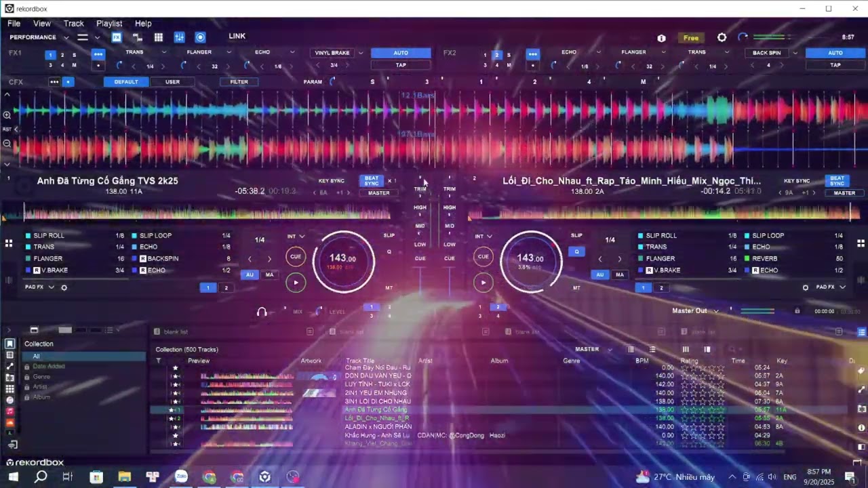Select the SLIP ROLL pad on deck 1
Viewport: 868px width, 488px height.
point(75,236)
